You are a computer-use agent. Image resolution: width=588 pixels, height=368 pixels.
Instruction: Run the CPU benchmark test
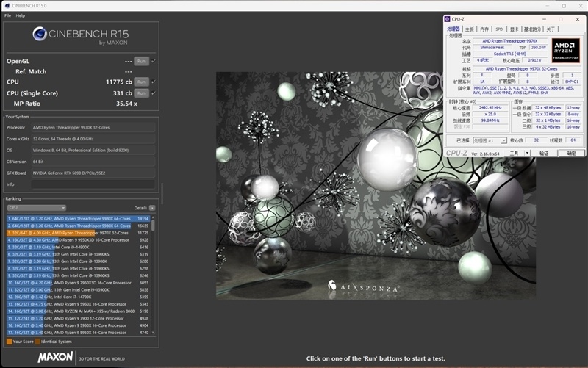(141, 82)
